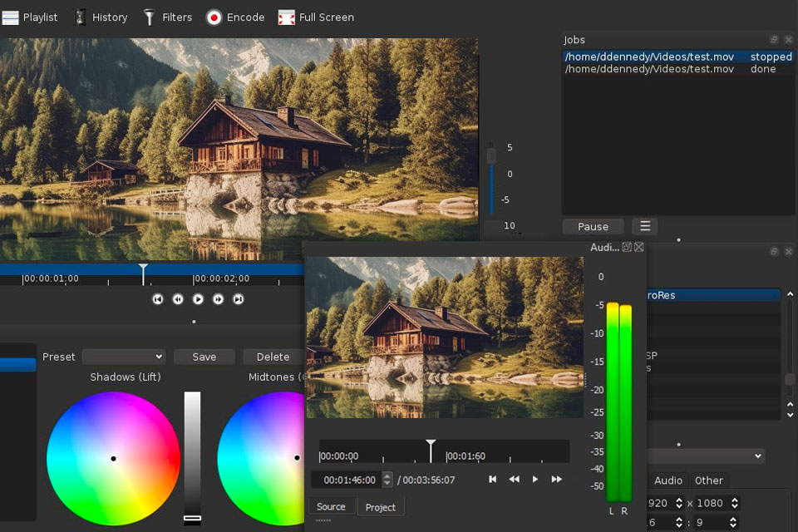Select the done test.mov job

pyautogui.click(x=678, y=69)
